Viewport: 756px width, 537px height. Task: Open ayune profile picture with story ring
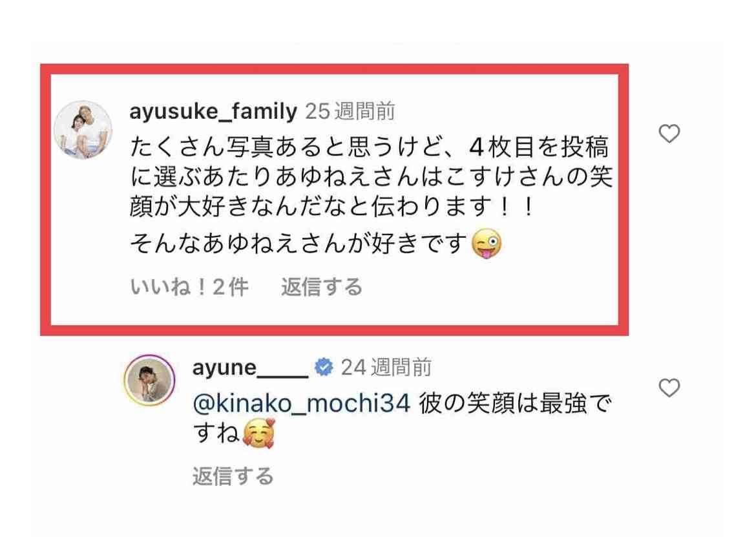[149, 380]
